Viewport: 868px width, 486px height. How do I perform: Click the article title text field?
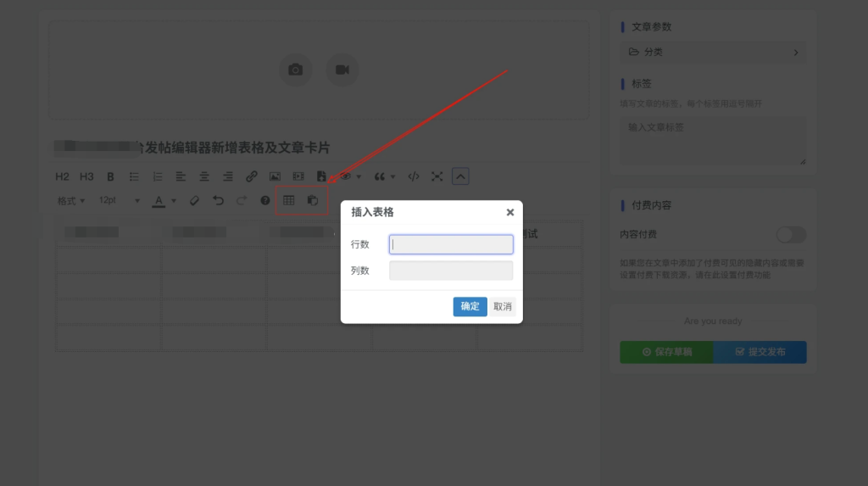(x=319, y=148)
